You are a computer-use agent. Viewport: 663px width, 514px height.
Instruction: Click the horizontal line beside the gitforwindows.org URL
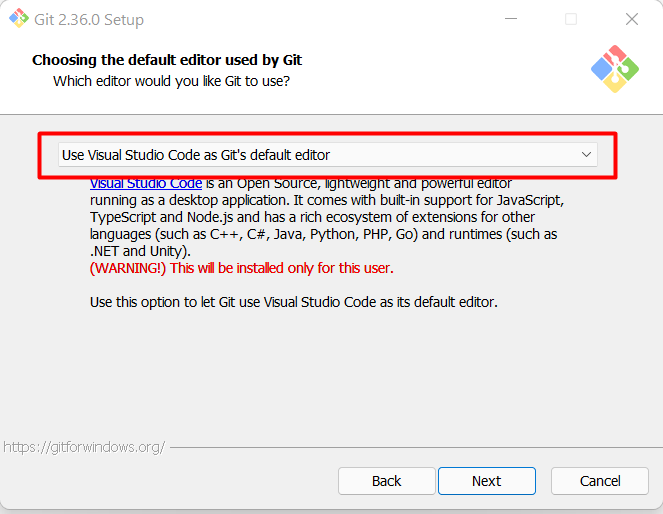pyautogui.click(x=416, y=447)
